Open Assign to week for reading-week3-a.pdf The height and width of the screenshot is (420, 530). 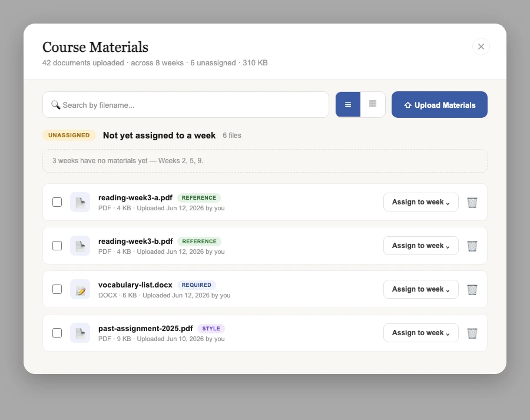click(x=421, y=202)
